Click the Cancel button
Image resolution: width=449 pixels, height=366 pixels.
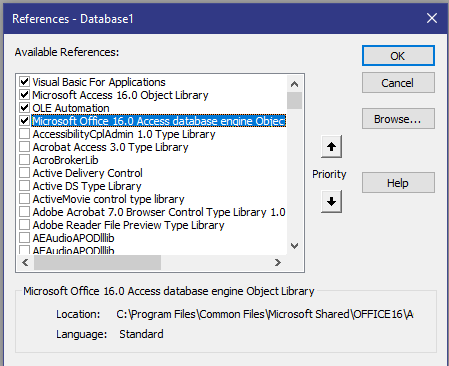398,83
